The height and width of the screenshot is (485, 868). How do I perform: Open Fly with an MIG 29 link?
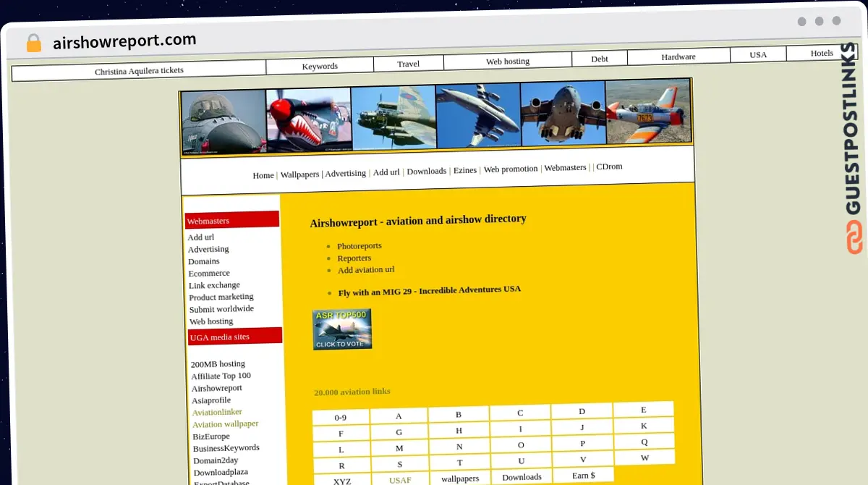(x=429, y=291)
